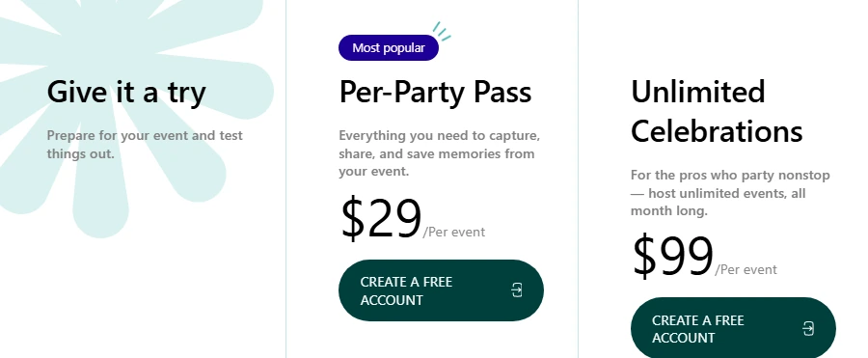Image resolution: width=868 pixels, height=358 pixels.
Task: Click Create a Free Account under $99 price
Action: tap(733, 328)
